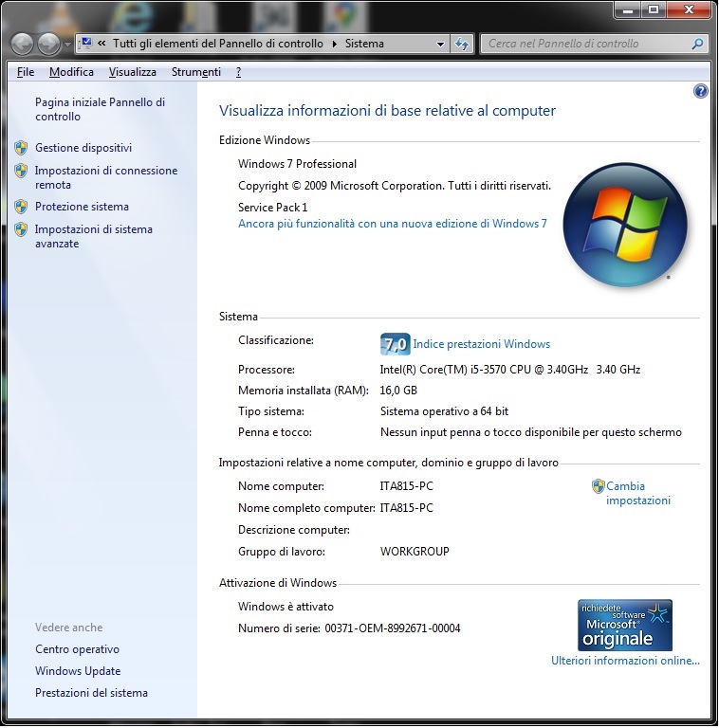Screen dimensions: 719x728
Task: Open Windows Update link
Action: pos(78,671)
